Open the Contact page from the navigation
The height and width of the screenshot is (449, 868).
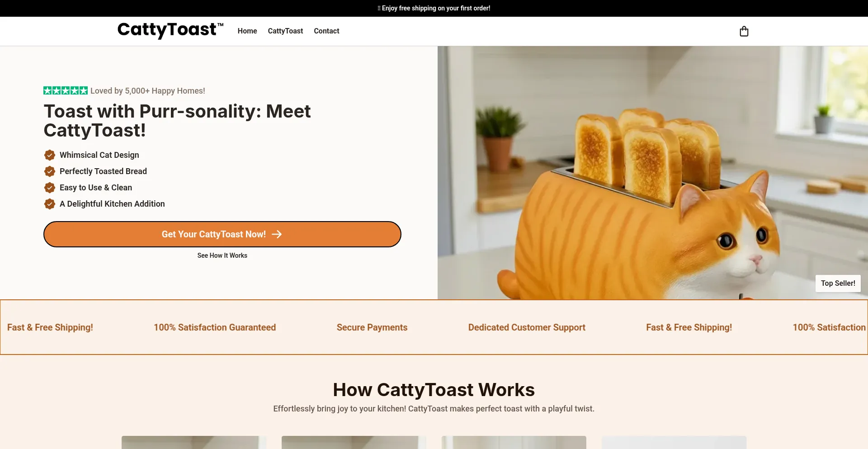(x=326, y=31)
